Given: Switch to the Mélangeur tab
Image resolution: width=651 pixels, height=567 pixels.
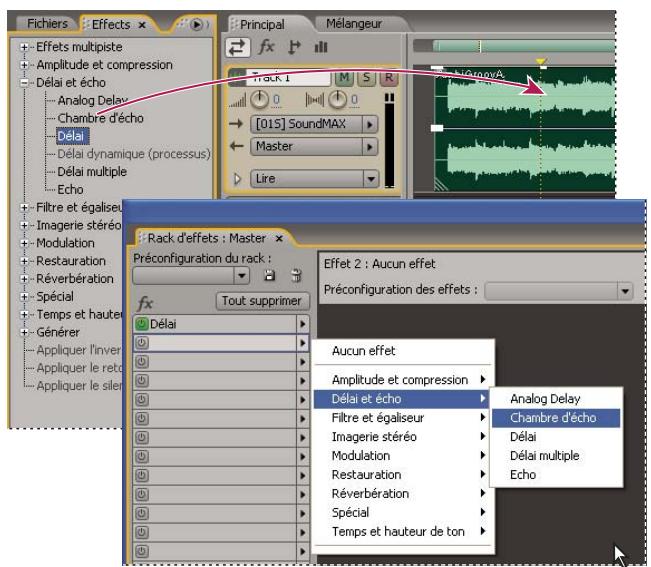Looking at the screenshot, I should click(x=354, y=24).
